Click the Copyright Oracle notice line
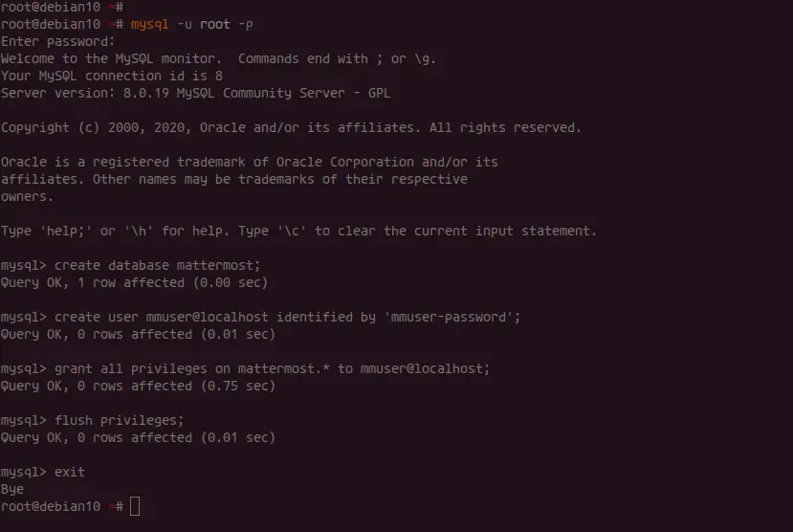793x532 pixels. point(291,127)
